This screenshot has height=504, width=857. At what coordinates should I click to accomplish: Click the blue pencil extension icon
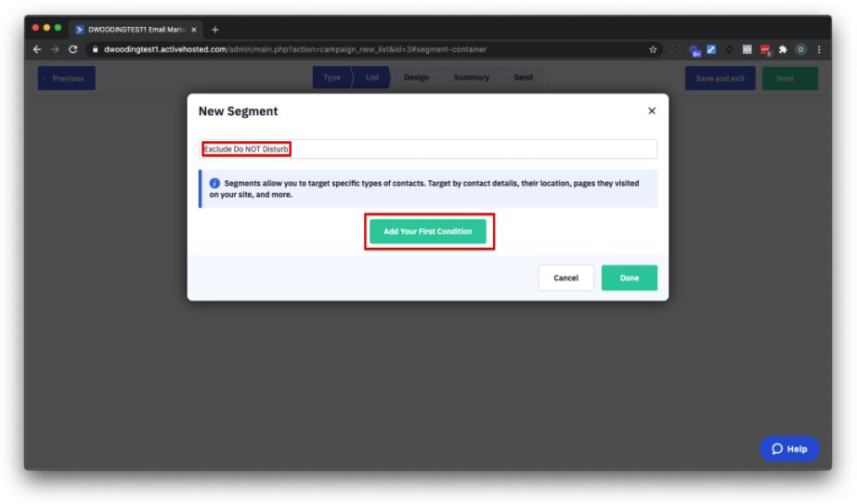coord(711,50)
